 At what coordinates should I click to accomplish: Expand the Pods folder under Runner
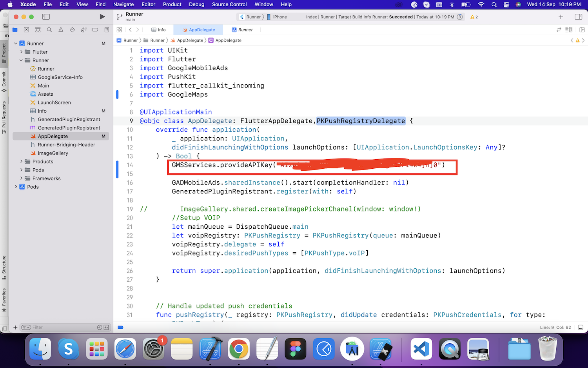point(21,170)
